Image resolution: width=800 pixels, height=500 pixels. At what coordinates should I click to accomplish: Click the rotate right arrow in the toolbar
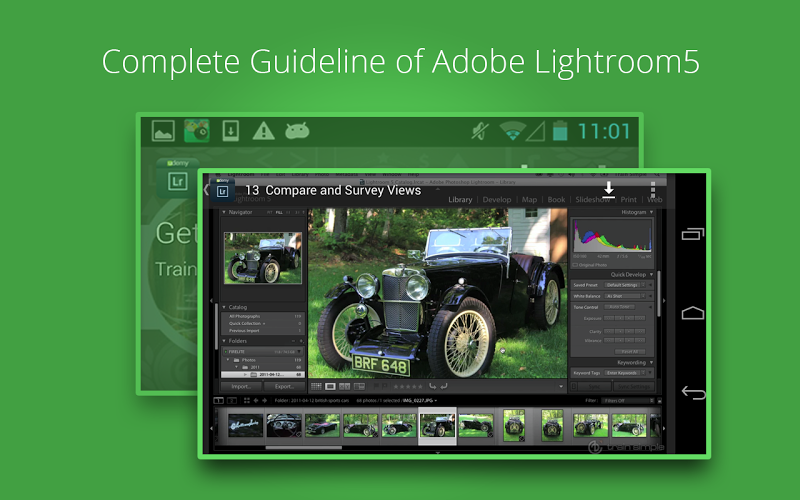(443, 386)
